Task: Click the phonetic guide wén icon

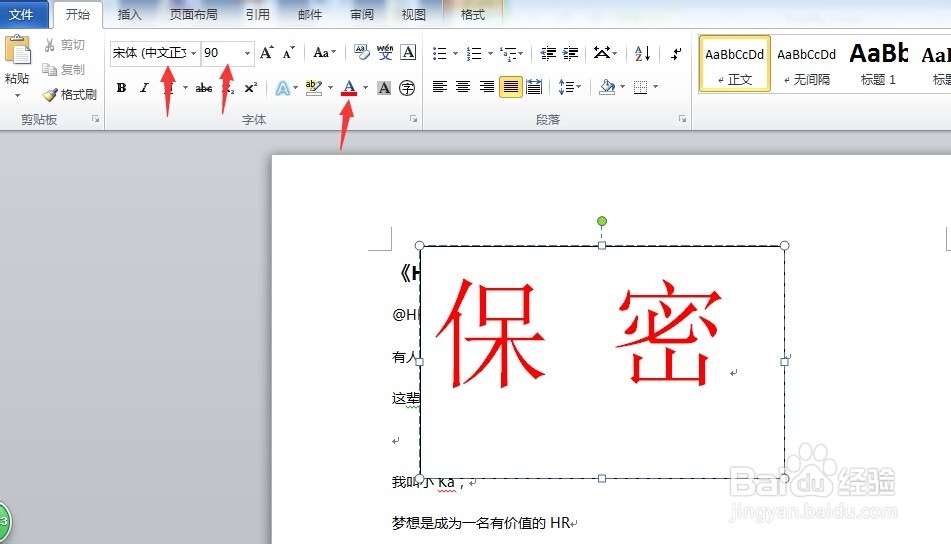Action: [385, 53]
